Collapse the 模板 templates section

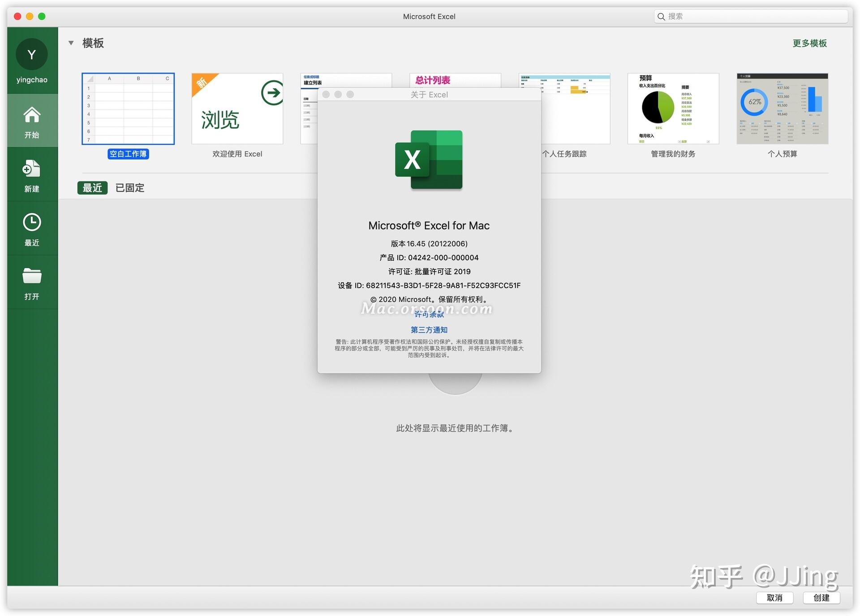[71, 43]
